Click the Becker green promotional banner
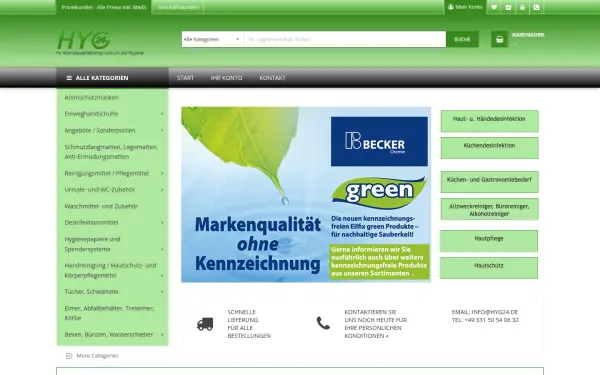This screenshot has height=375, width=600. (306, 194)
